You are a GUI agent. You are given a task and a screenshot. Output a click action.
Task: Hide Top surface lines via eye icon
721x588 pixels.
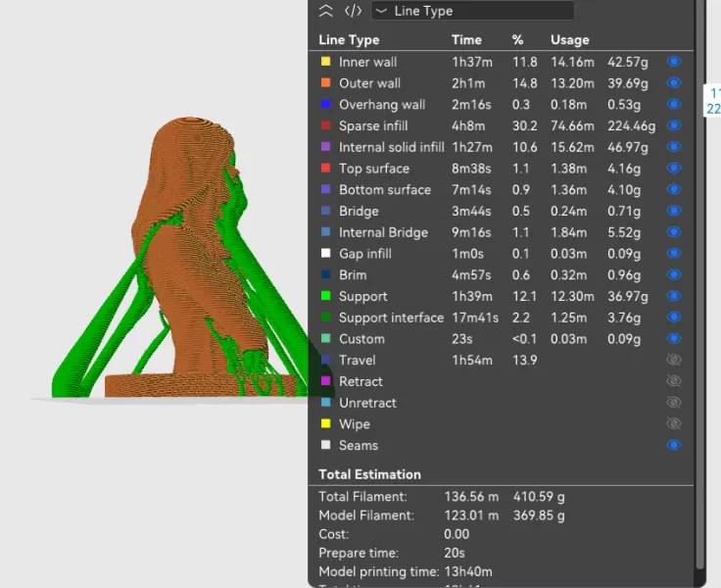click(x=674, y=168)
